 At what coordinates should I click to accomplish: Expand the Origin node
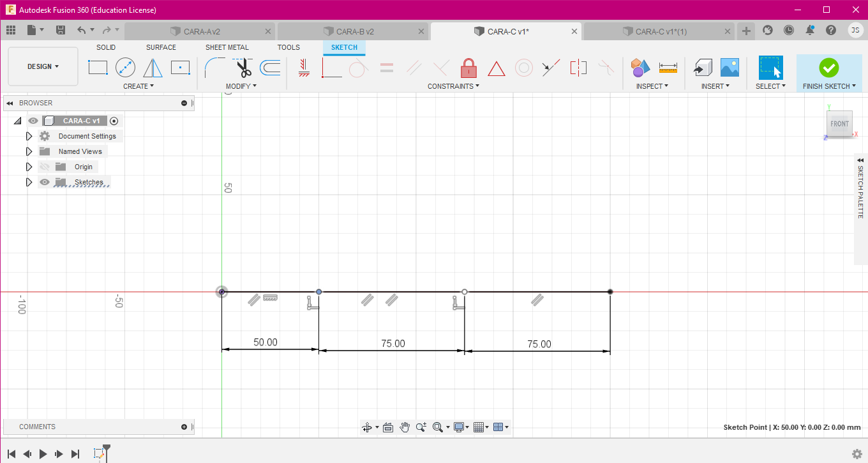point(29,167)
